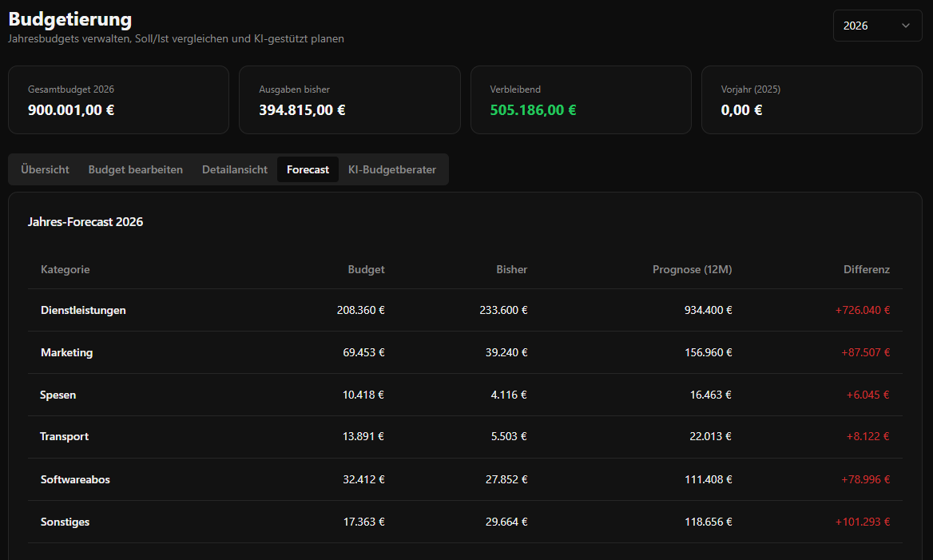Select the Marketing category row
The height and width of the screenshot is (560, 933).
(x=66, y=352)
